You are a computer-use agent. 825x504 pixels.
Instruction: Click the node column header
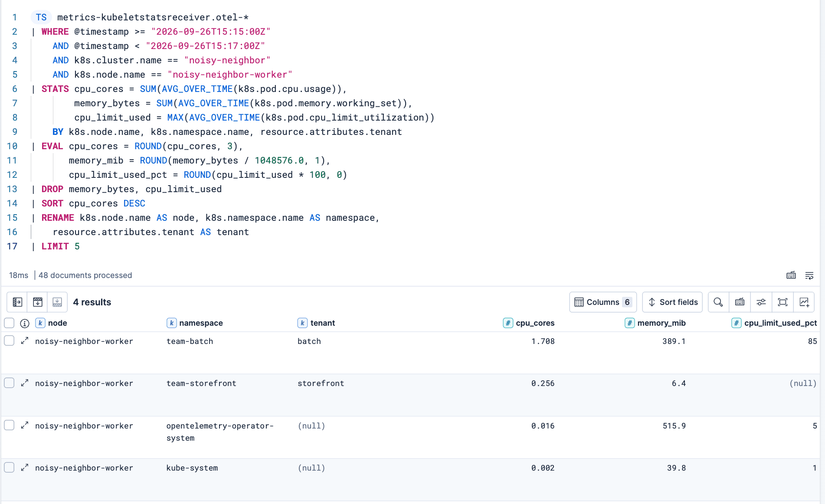click(x=57, y=323)
